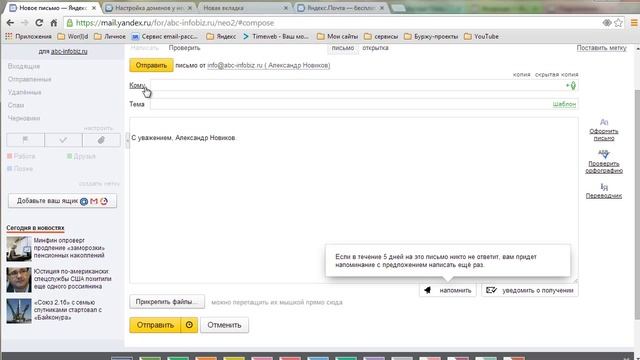Toggle уведомить о получении option
640x360 pixels.
(x=529, y=290)
